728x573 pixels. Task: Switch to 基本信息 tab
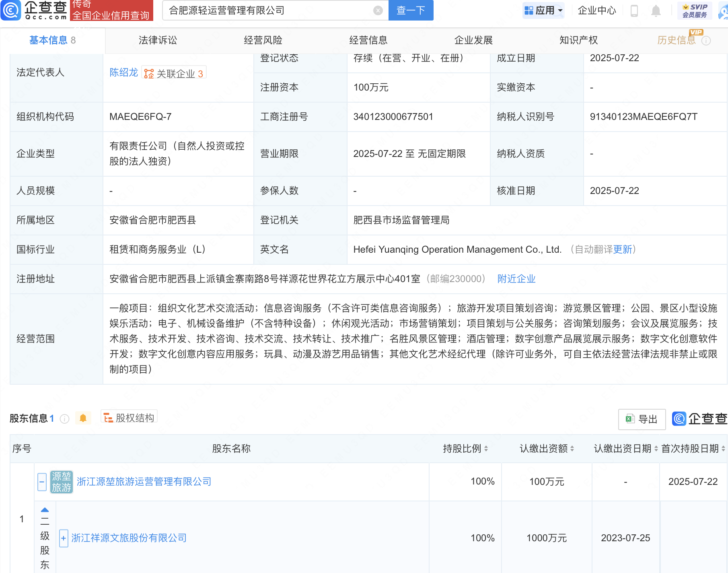coord(52,40)
